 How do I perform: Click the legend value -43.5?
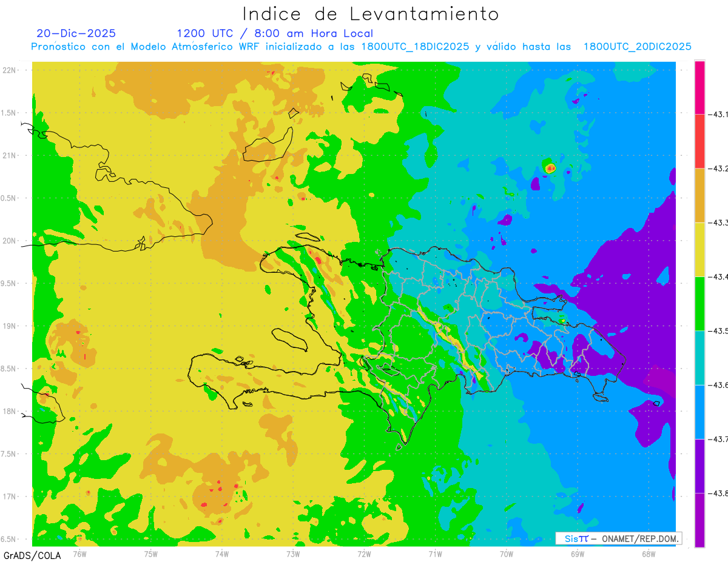point(718,331)
